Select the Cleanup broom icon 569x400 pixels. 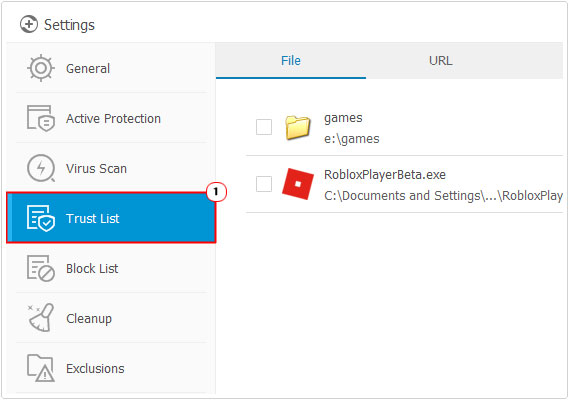41,318
